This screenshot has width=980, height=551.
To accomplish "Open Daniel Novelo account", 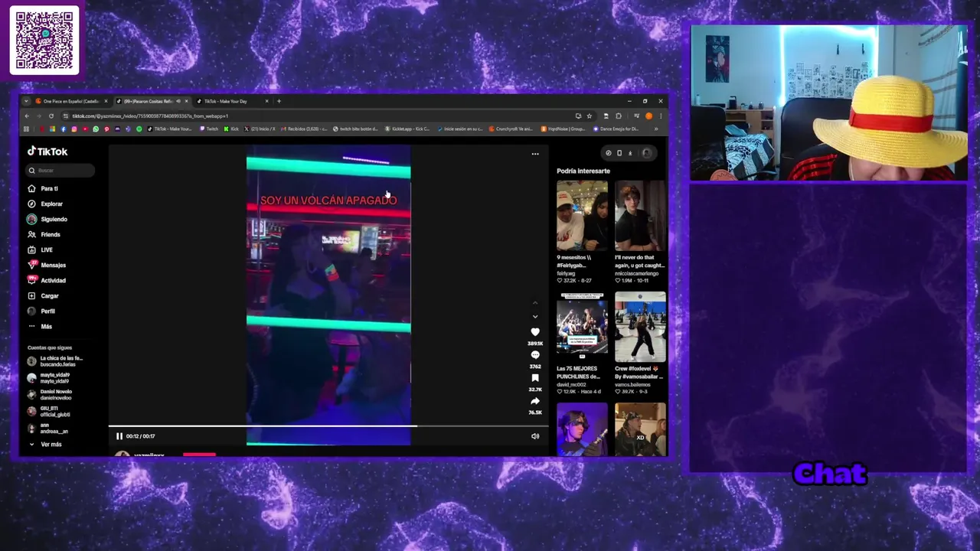I will pyautogui.click(x=50, y=395).
